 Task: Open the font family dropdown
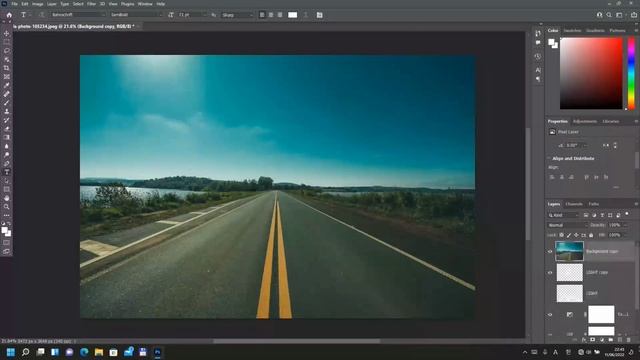point(78,15)
